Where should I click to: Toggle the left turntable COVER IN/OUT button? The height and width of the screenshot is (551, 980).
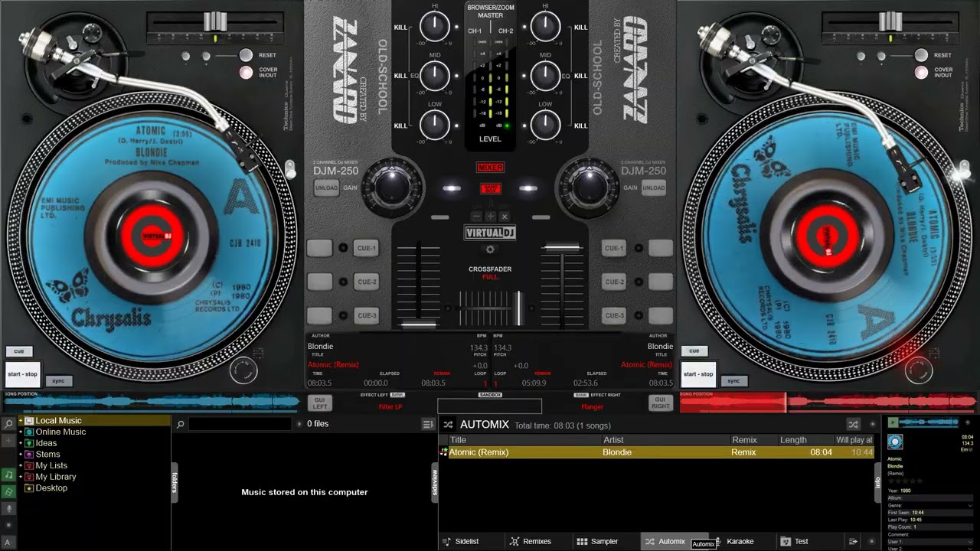click(246, 73)
